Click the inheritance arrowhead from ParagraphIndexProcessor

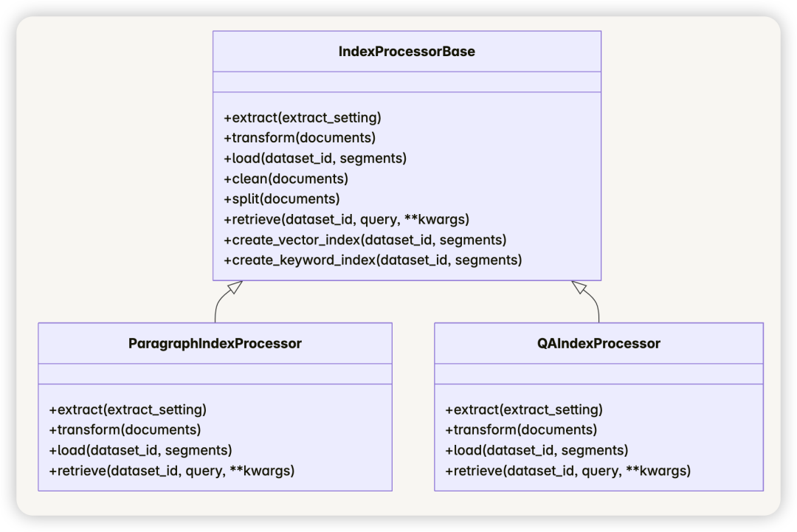coord(235,286)
